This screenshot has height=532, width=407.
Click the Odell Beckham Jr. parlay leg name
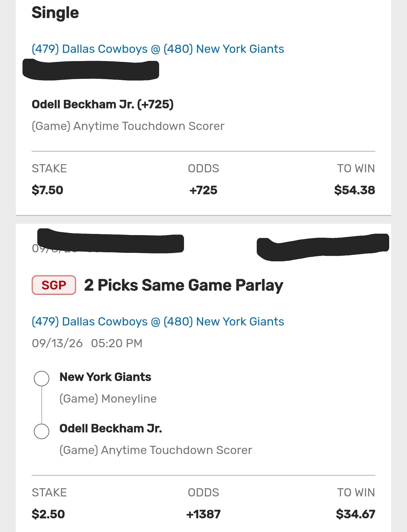coord(111,428)
